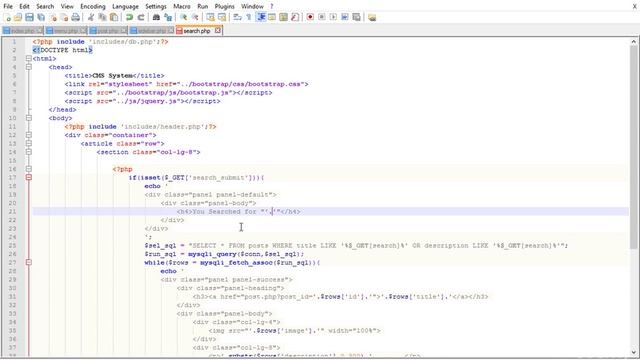This screenshot has height=360, width=640.
Task: Collapse the html fold on line 3
Action: [x=29, y=58]
